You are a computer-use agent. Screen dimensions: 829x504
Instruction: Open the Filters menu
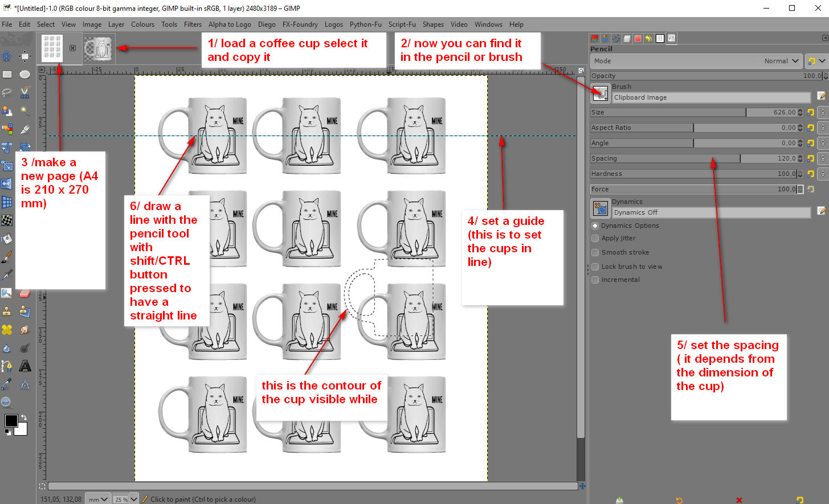193,24
